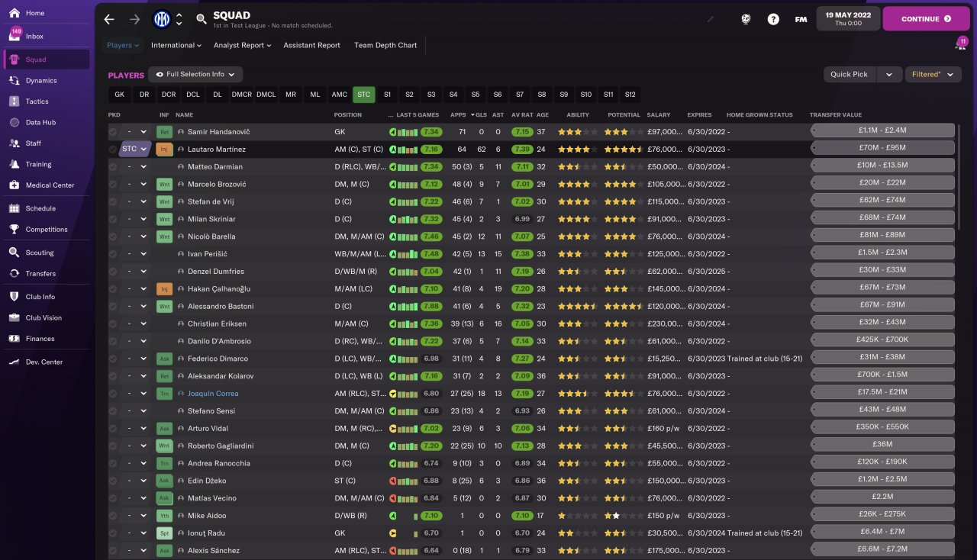This screenshot has height=560, width=977.
Task: Open the Full Selection Info view dropdown
Action: [195, 74]
